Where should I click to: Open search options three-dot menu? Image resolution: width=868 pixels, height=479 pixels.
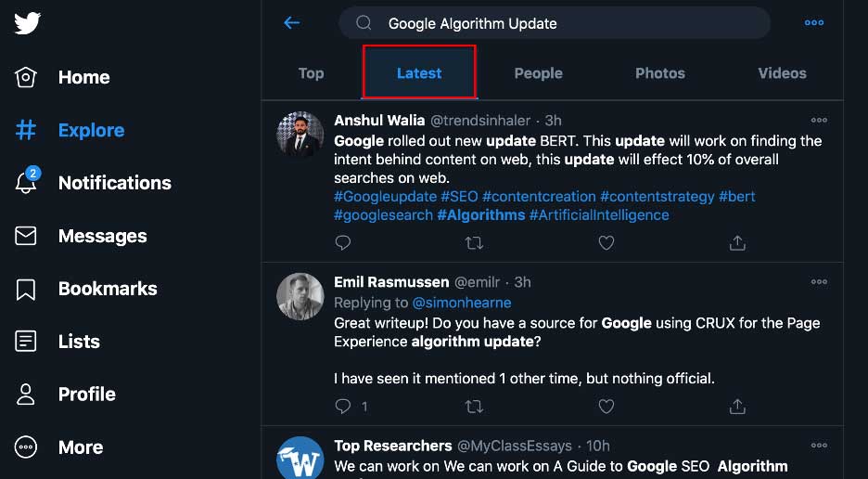(814, 22)
